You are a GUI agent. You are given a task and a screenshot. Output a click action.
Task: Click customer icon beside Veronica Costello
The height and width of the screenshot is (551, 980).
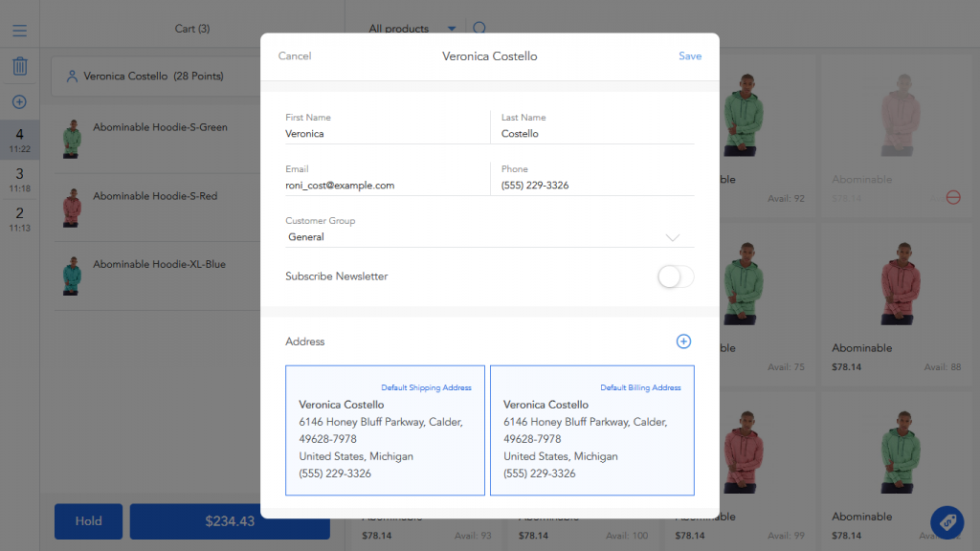[72, 77]
